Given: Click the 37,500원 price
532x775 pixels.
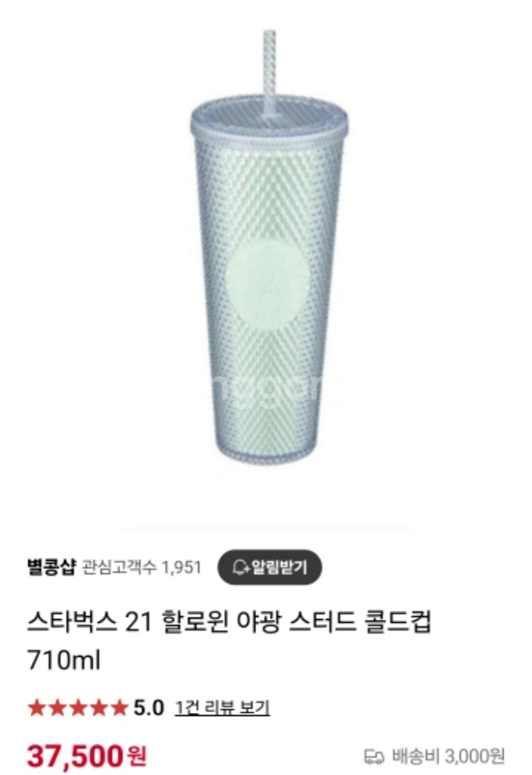Looking at the screenshot, I should click(x=87, y=756).
